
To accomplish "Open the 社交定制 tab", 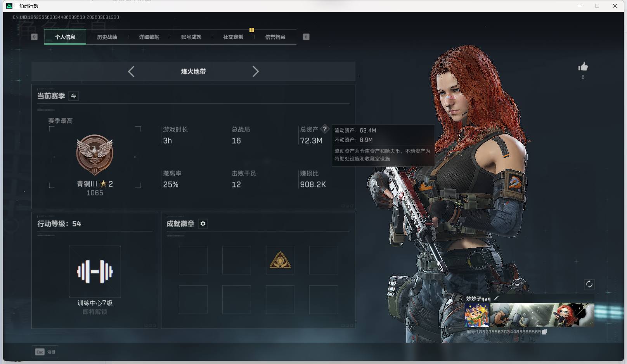I will click(x=233, y=37).
